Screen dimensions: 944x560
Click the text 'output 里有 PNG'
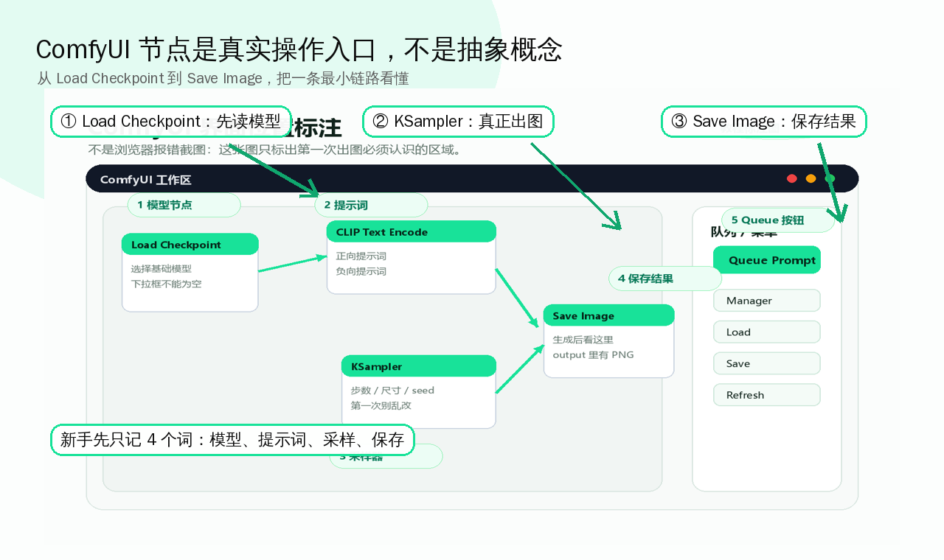(594, 354)
